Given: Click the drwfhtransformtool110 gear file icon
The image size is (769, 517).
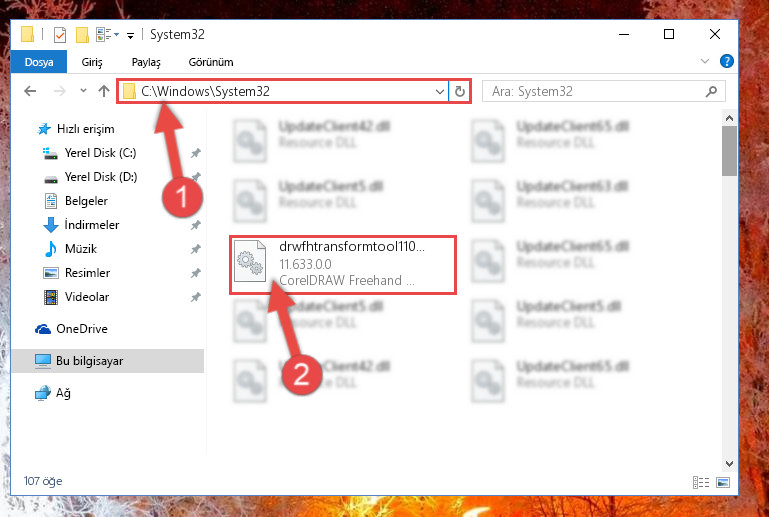Looking at the screenshot, I should click(250, 261).
